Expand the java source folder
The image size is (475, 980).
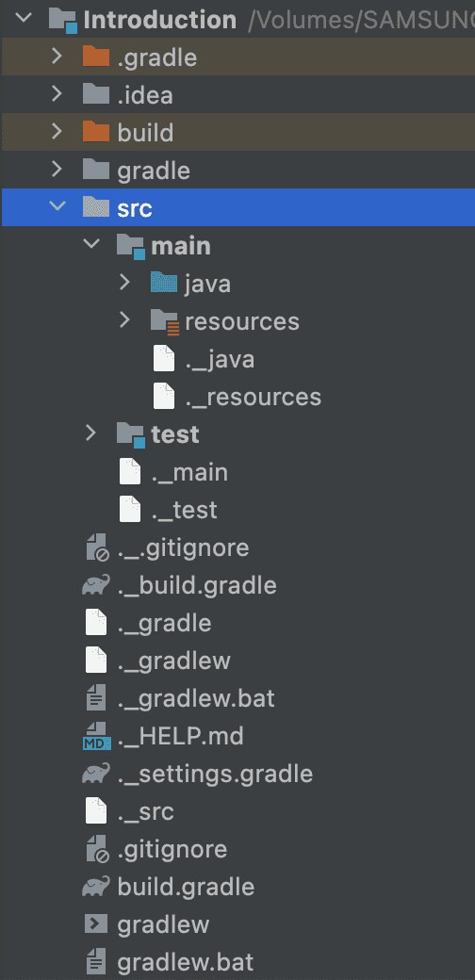click(125, 283)
